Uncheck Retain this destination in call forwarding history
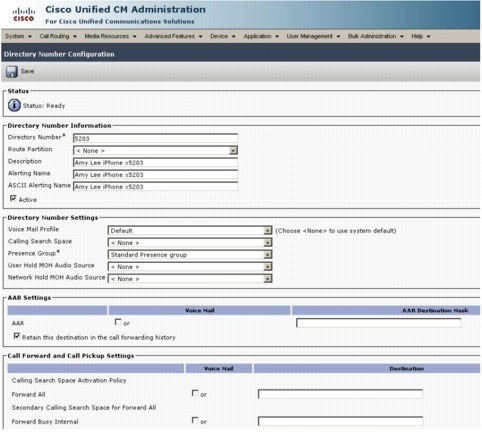The height and width of the screenshot is (432, 482). [x=17, y=336]
